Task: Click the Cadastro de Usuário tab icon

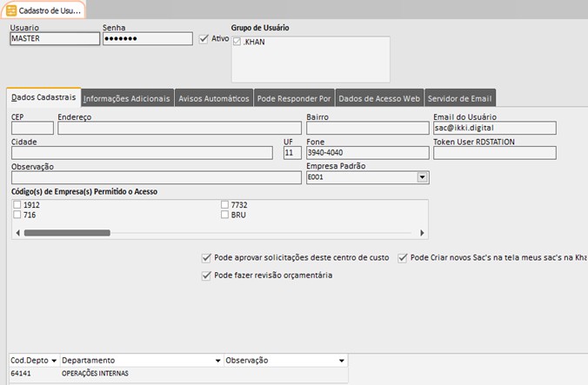Action: [x=11, y=10]
